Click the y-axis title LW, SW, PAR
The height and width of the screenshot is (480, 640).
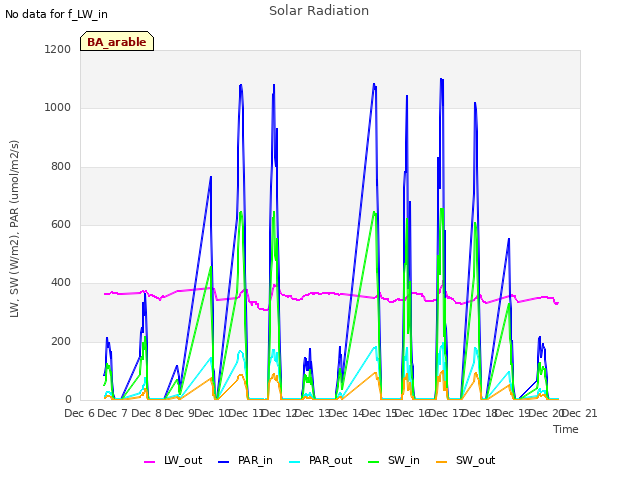tap(14, 229)
